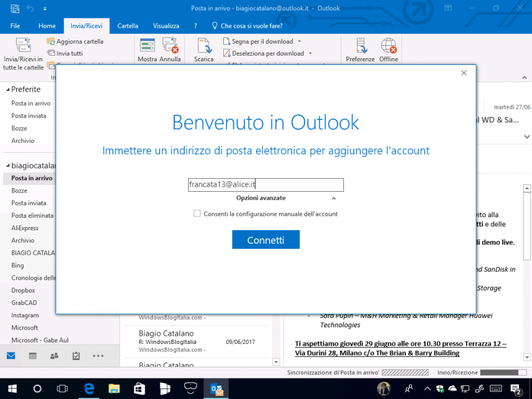Open Cortana circle on the taskbar

37,389
